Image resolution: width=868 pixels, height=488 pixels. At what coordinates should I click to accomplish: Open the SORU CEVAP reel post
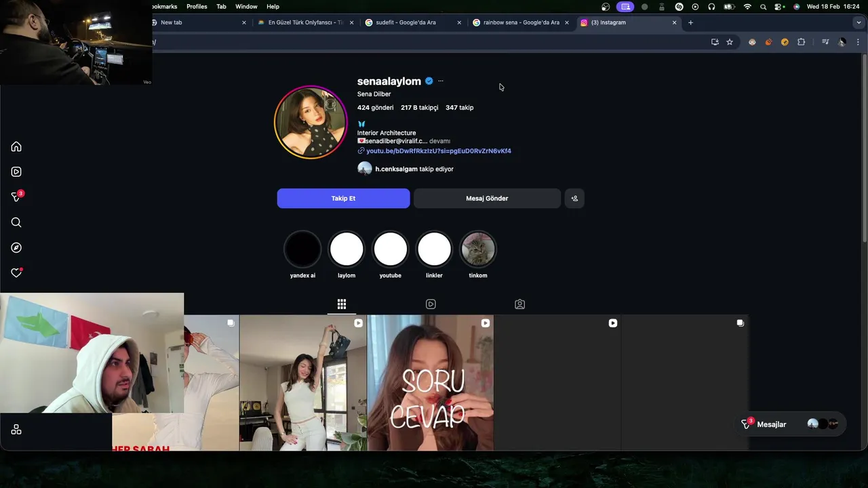click(430, 382)
